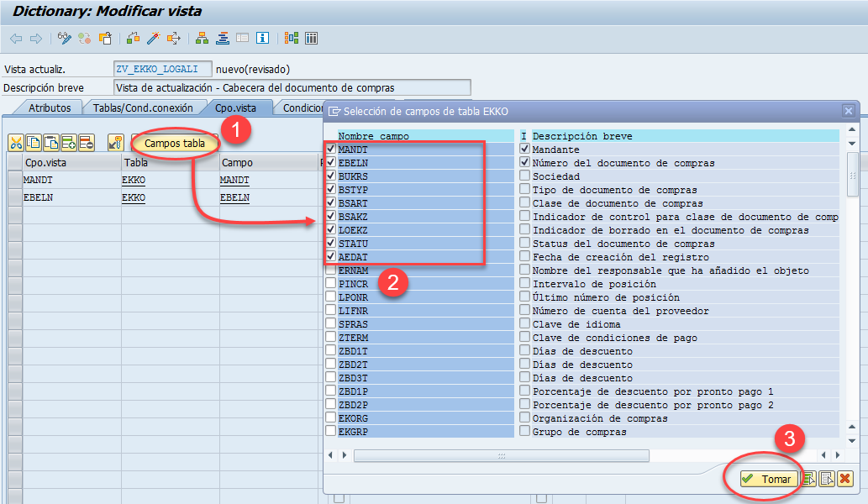Open the Contents table grid icon
The height and width of the screenshot is (504, 868).
point(312,38)
